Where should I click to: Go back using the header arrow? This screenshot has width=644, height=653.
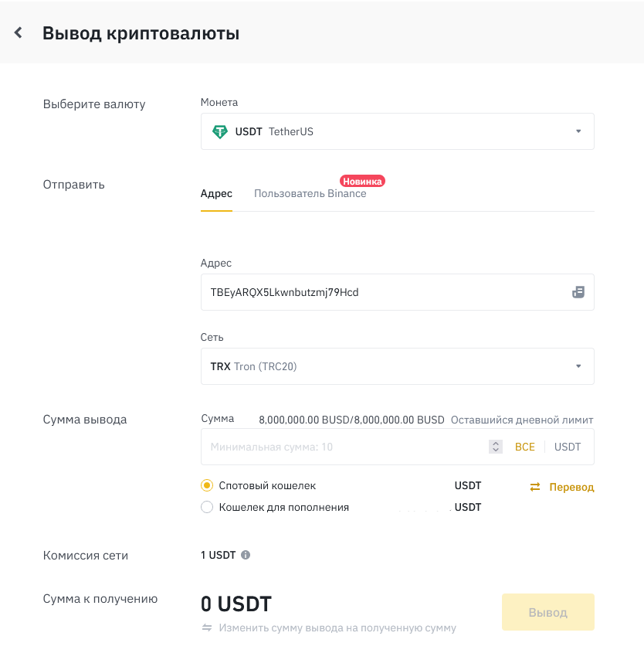pos(19,32)
